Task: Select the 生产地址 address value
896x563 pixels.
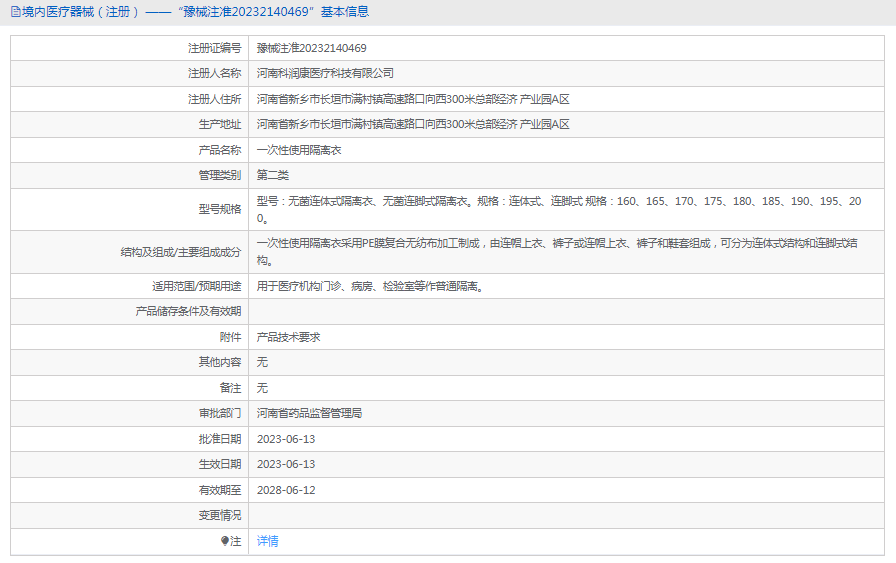Action: [413, 125]
